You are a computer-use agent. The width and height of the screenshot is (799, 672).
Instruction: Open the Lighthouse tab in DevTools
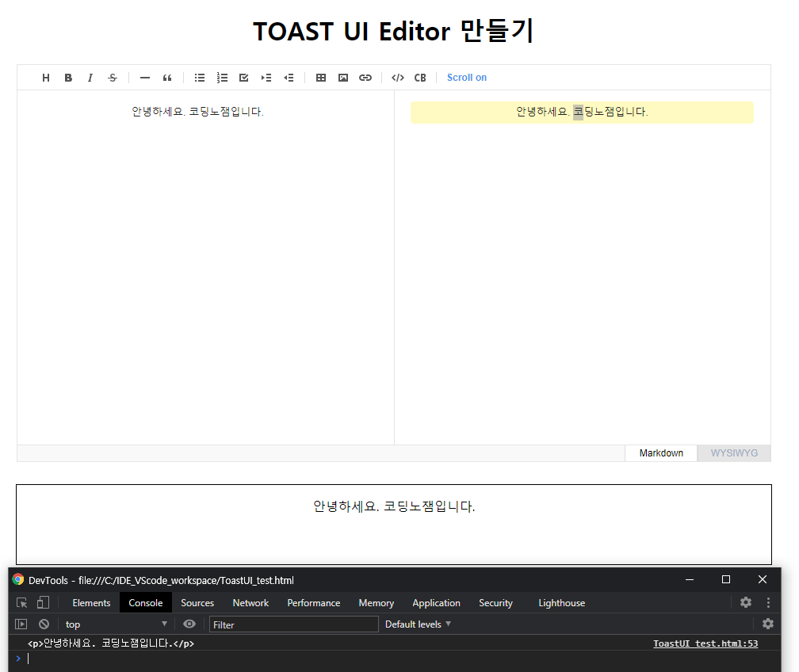561,603
